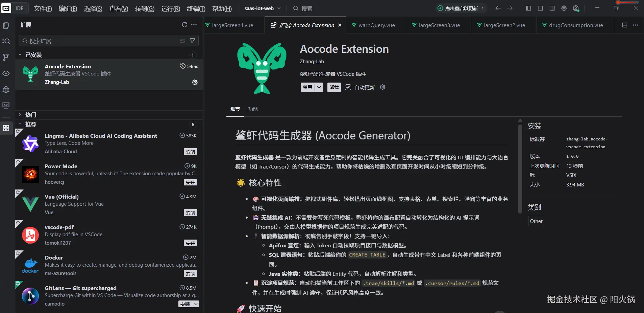Image resolution: width=644 pixels, height=313 pixels.
Task: Toggle the secondary sidebar layout icon
Action: tap(552, 8)
